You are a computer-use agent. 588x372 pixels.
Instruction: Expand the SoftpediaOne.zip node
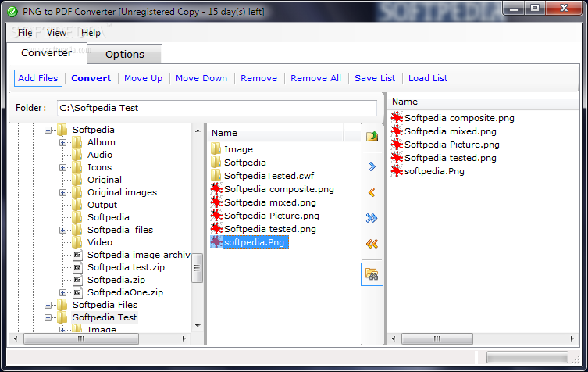click(x=63, y=292)
